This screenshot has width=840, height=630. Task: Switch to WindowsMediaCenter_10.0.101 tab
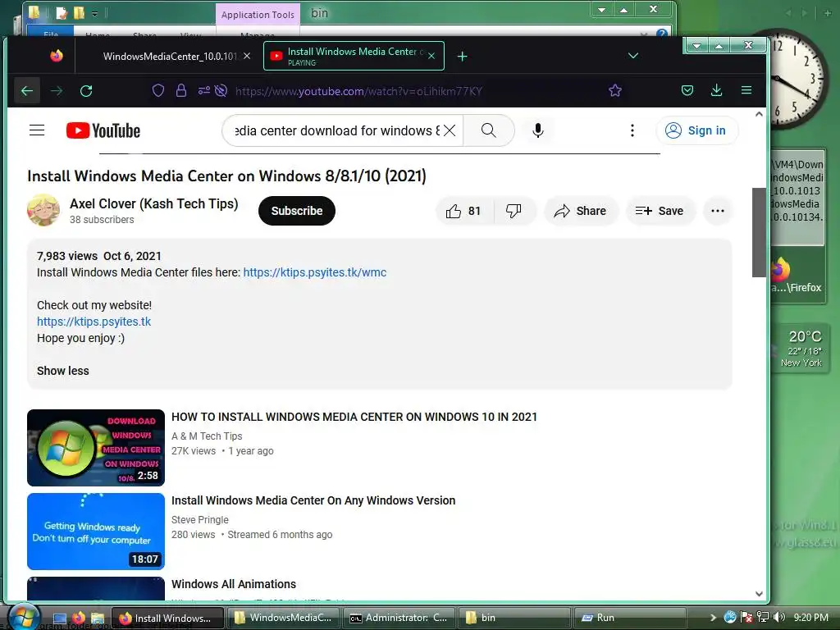(x=169, y=57)
